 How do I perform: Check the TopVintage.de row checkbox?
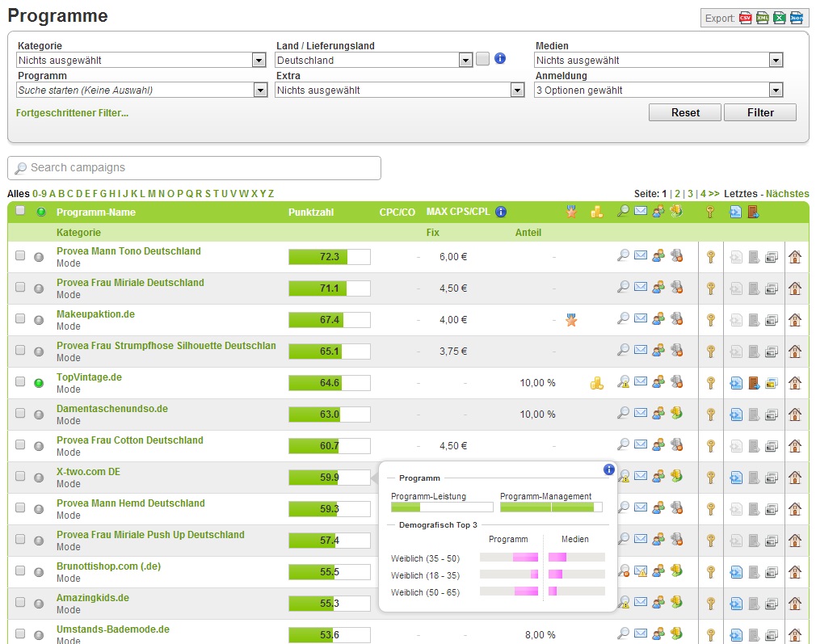pos(20,381)
